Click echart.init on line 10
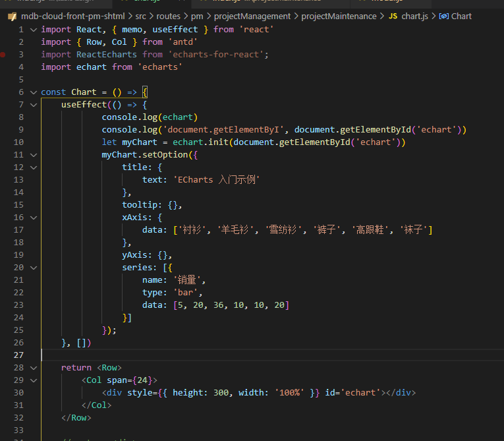This screenshot has width=504, height=441. click(200, 142)
